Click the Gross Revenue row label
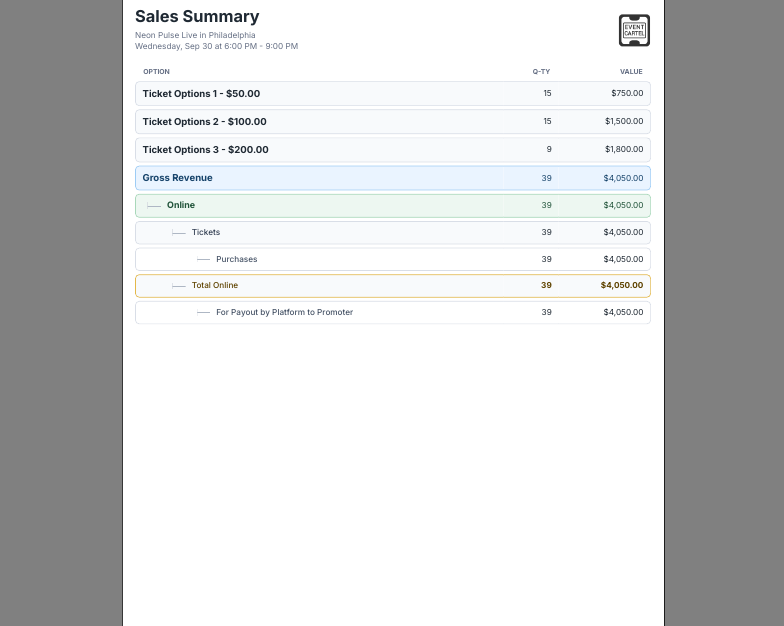Screen dimensions: 784x626 [x=177, y=178]
